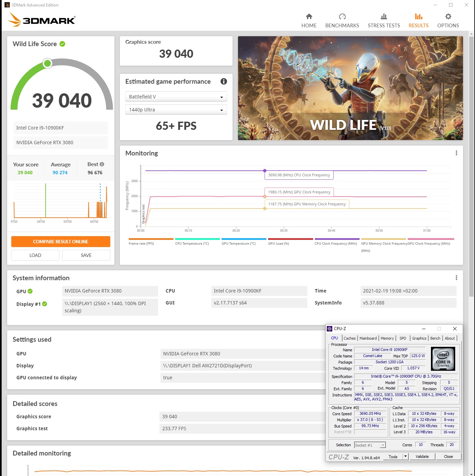Click the green score gauge knob
Screen dimensions: 475x476
pyautogui.click(x=47, y=63)
